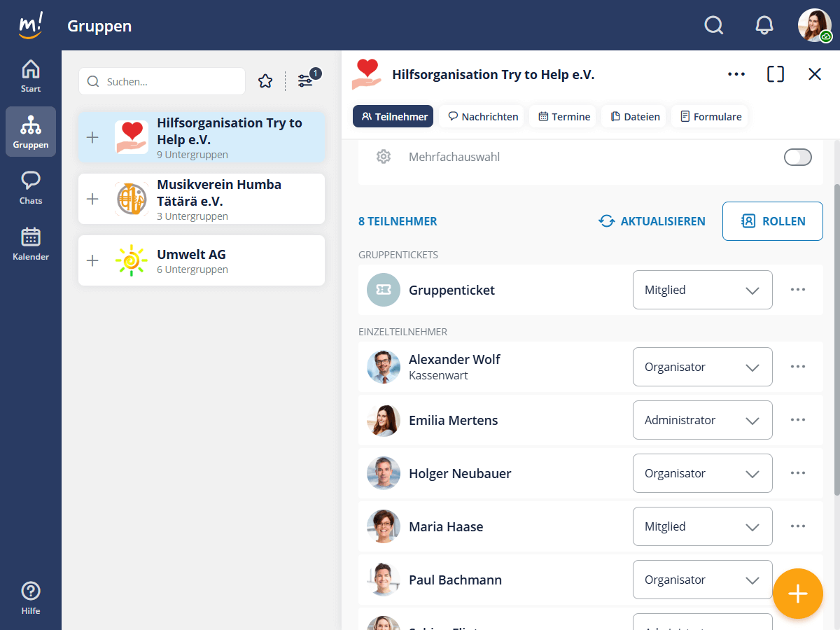
Task: Expand Musikverein Humba Tätärä subgroups
Action: (92, 199)
